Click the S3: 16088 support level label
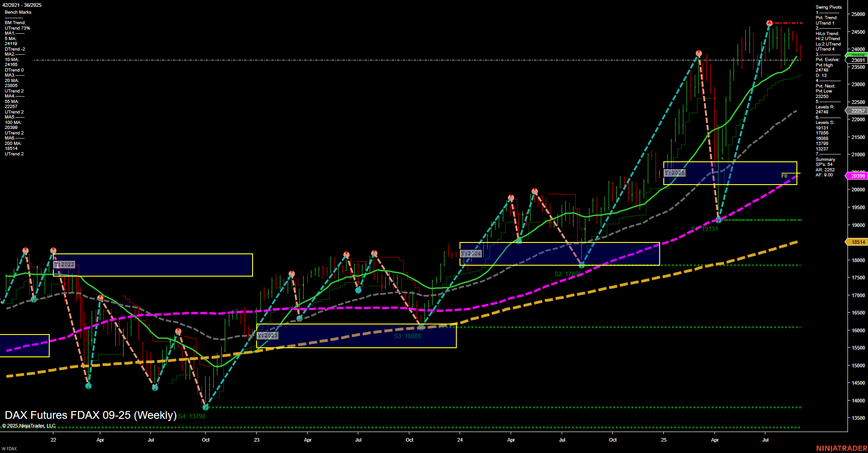Screen dimensions: 868x453 pyautogui.click(x=407, y=335)
